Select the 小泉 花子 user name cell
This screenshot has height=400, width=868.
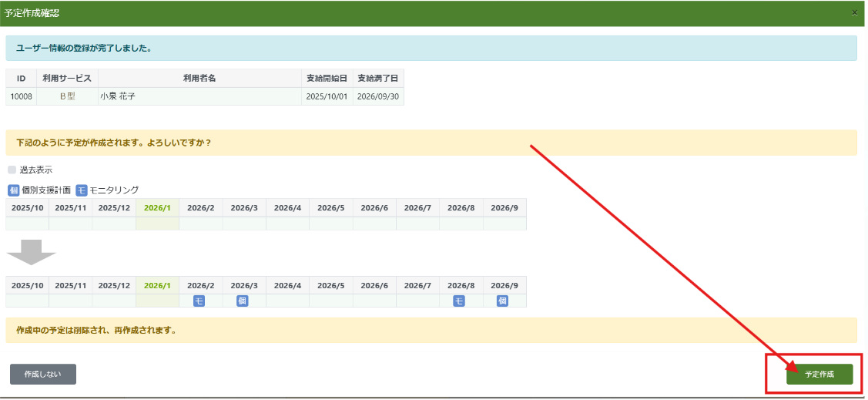199,97
